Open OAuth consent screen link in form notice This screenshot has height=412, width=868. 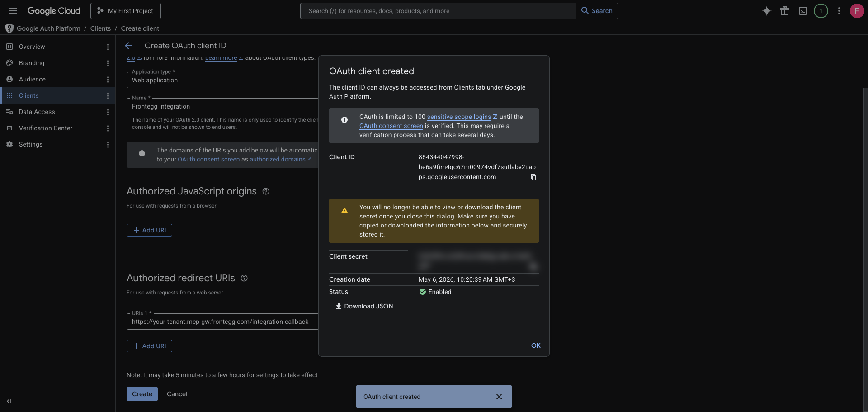209,159
